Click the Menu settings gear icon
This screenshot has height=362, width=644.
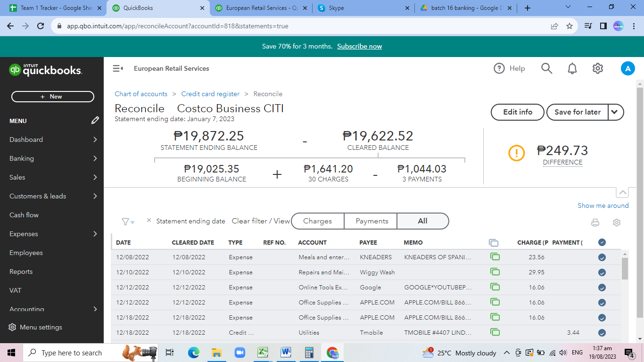pyautogui.click(x=13, y=327)
